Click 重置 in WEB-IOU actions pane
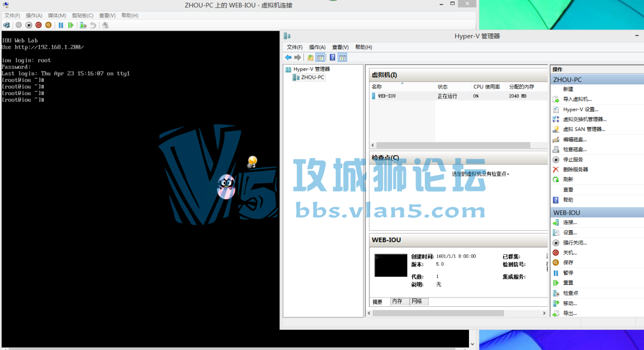644x350 pixels. pyautogui.click(x=568, y=283)
